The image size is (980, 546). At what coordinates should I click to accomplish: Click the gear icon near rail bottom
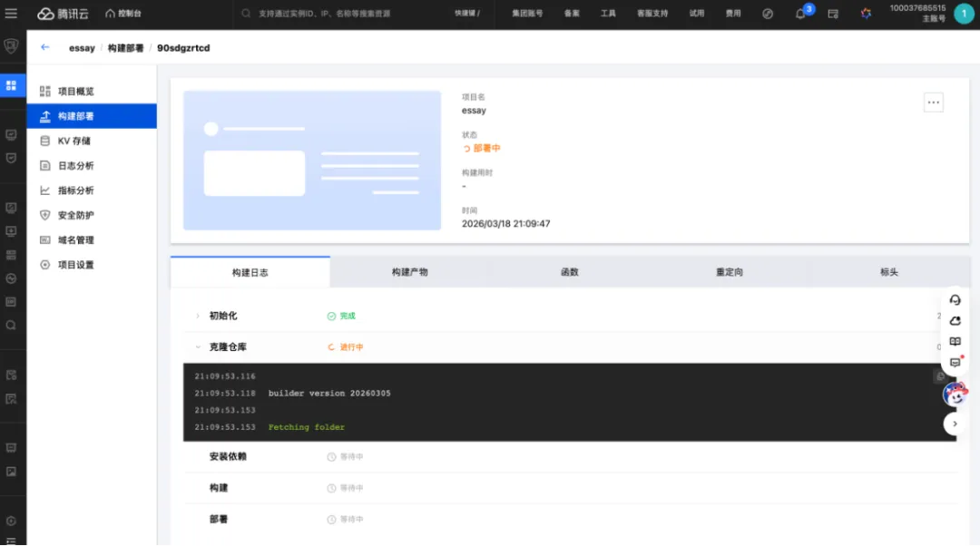[x=11, y=521]
